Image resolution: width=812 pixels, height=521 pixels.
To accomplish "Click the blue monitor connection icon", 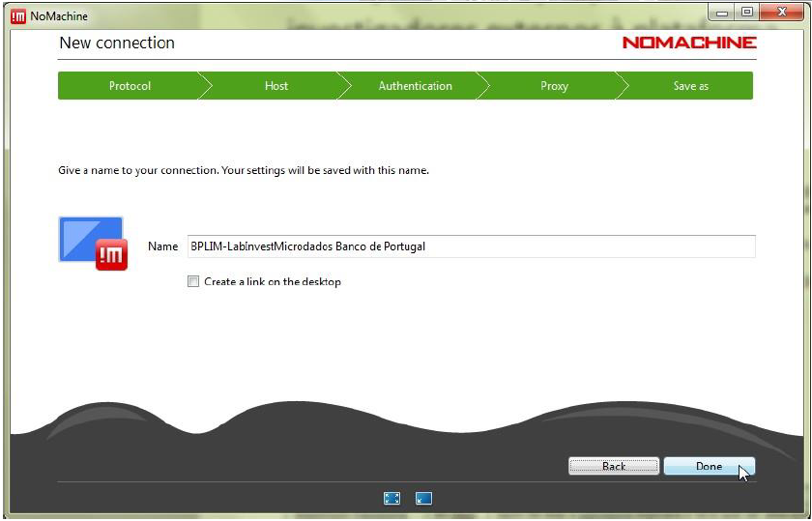I will click(92, 243).
